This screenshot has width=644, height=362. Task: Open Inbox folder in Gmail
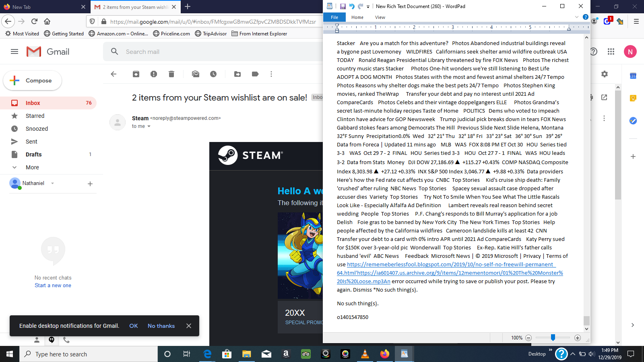point(48,103)
